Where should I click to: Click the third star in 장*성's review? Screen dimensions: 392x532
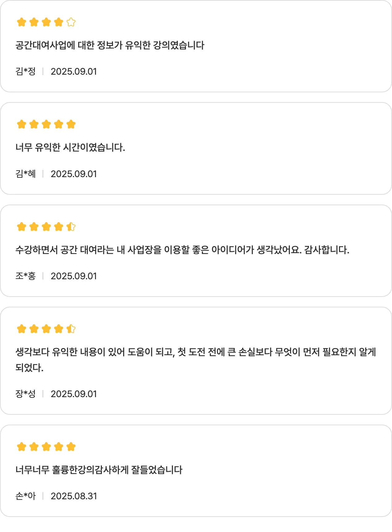[x=46, y=329]
